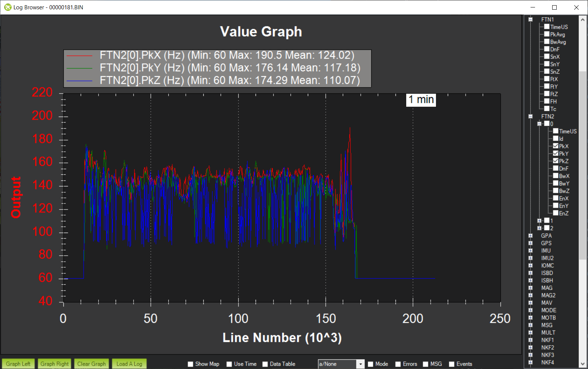Open the a/None dropdown
The image size is (588, 369).
(x=360, y=364)
